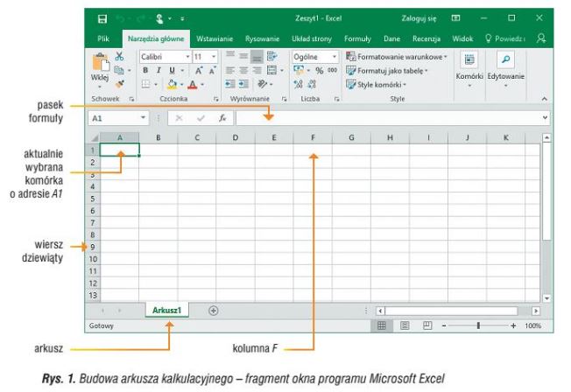The image size is (571, 392).
Task: Click the Borders icon
Action: (x=145, y=85)
